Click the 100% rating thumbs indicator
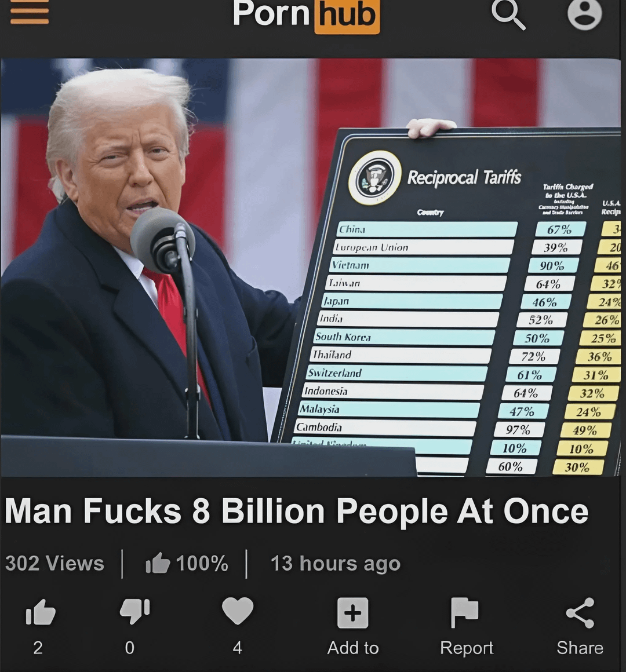Viewport: 626px width, 672px height. pyautogui.click(x=187, y=563)
